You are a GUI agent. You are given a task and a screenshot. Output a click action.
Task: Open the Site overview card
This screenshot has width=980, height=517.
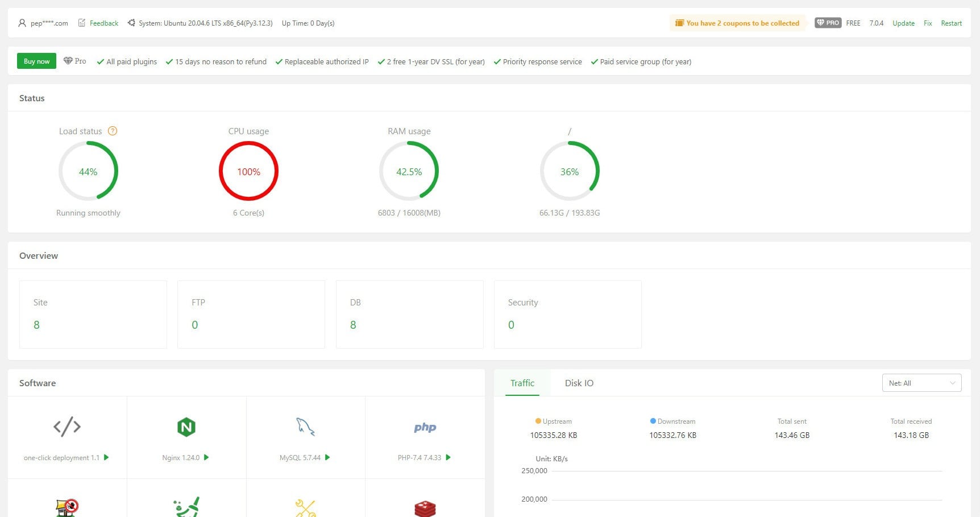93,314
